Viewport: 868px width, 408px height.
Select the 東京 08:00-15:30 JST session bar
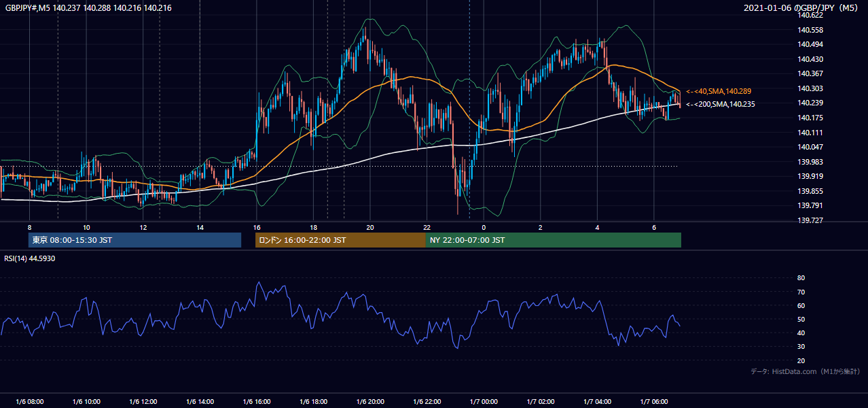(134, 240)
